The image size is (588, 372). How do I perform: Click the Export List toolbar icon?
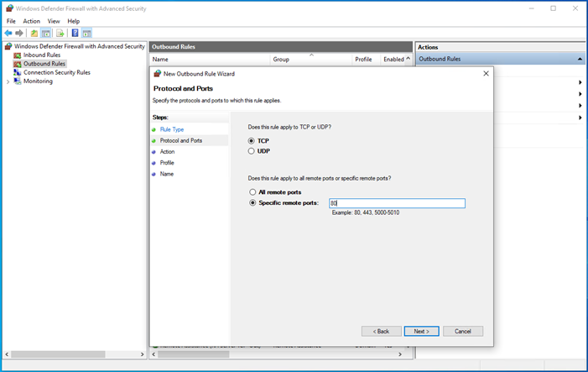point(60,33)
